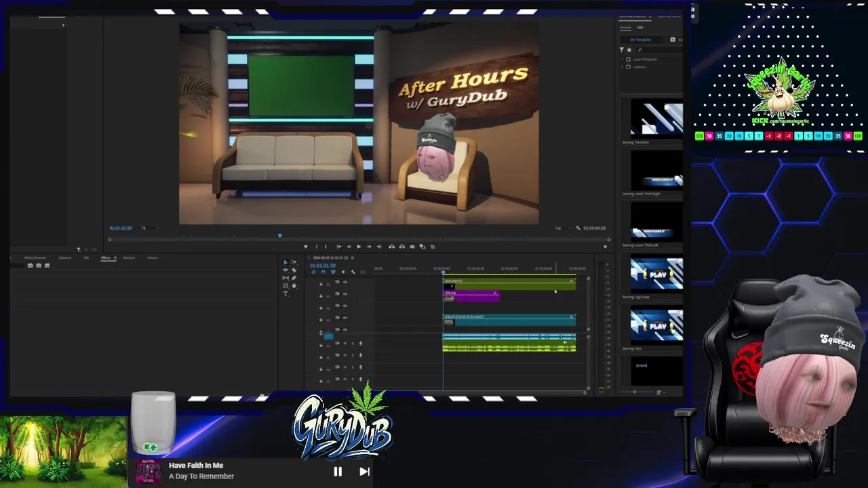This screenshot has width=868, height=488.
Task: Toggle Linked Selection in the timeline header
Action: pos(333,272)
